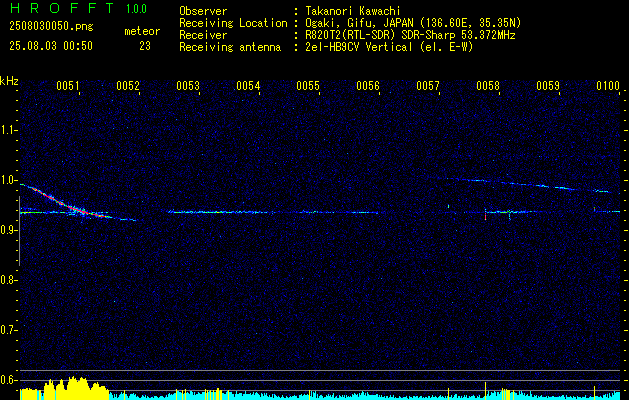Click time marker 0057
Screen dimensions: 629x400
click(428, 85)
